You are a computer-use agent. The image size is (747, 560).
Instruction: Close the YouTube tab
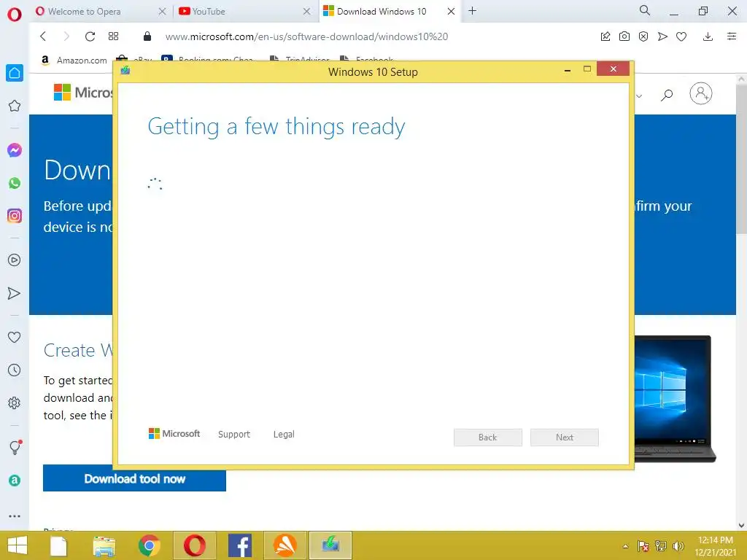(x=307, y=12)
